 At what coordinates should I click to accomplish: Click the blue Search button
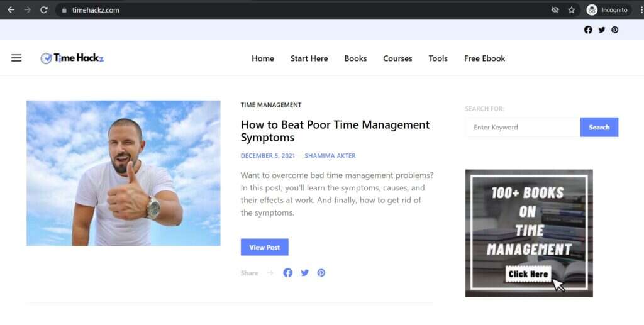click(x=599, y=127)
